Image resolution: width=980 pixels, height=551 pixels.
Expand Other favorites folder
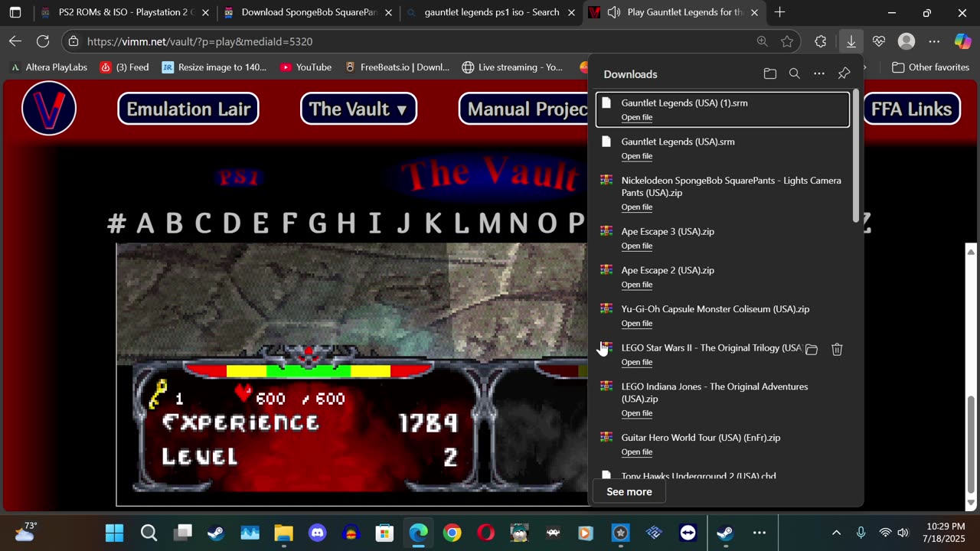tap(931, 67)
